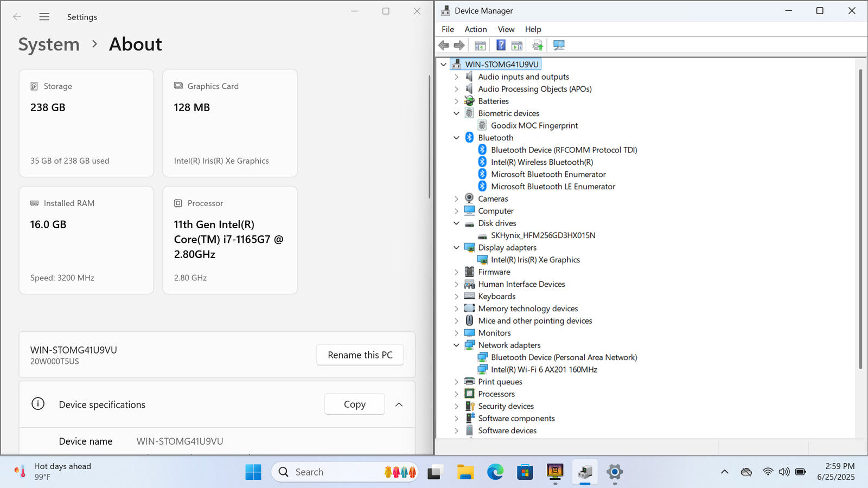The width and height of the screenshot is (868, 488).
Task: Click the Scan for hardware changes icon
Action: [559, 46]
